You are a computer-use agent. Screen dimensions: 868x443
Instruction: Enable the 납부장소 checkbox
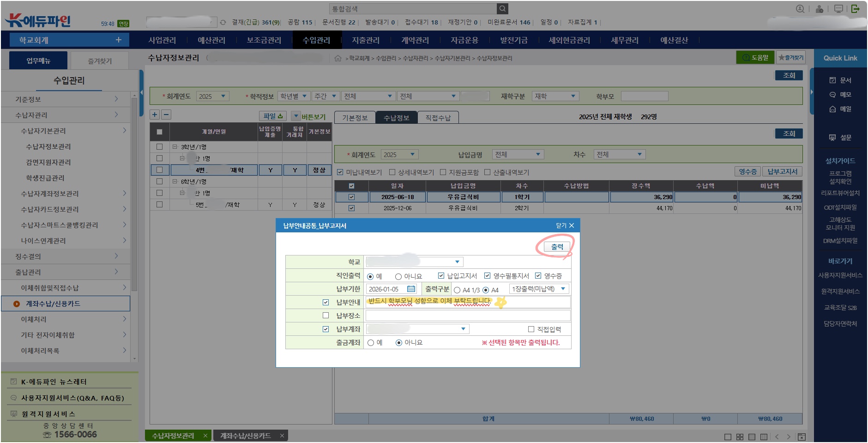[x=325, y=316]
